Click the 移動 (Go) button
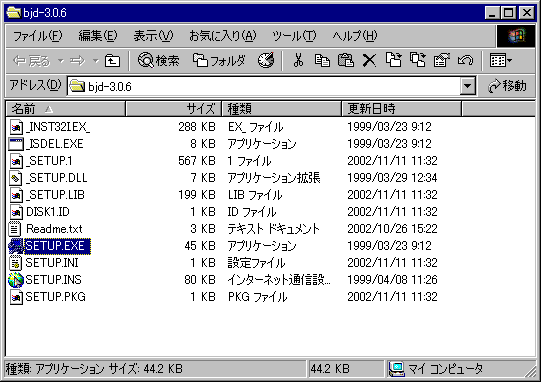Viewport: 541px width, 382px height. click(507, 86)
